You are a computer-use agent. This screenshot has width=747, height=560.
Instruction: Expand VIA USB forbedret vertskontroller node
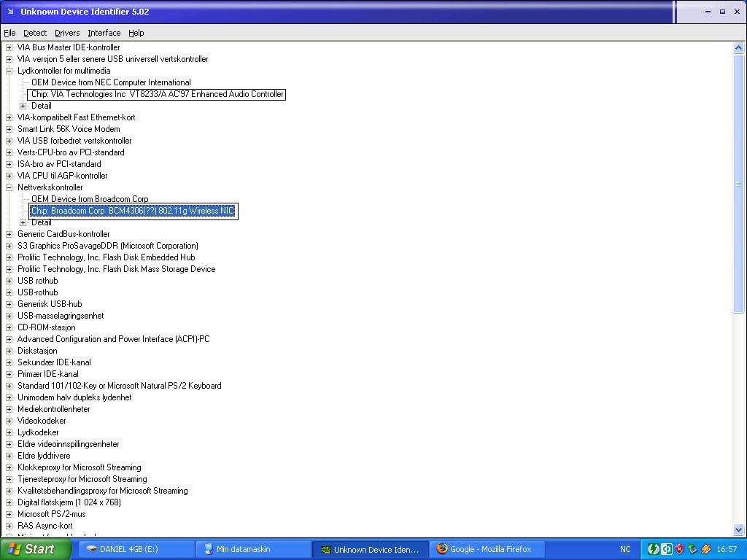(9, 141)
